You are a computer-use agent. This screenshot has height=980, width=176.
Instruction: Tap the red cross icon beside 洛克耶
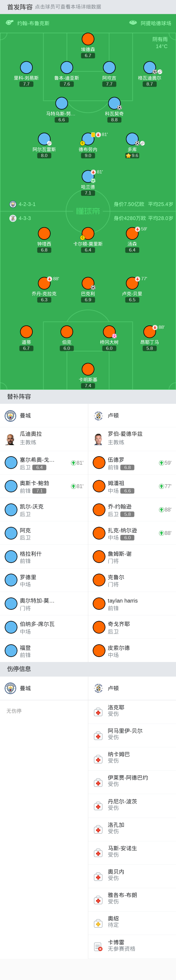click(x=98, y=713)
